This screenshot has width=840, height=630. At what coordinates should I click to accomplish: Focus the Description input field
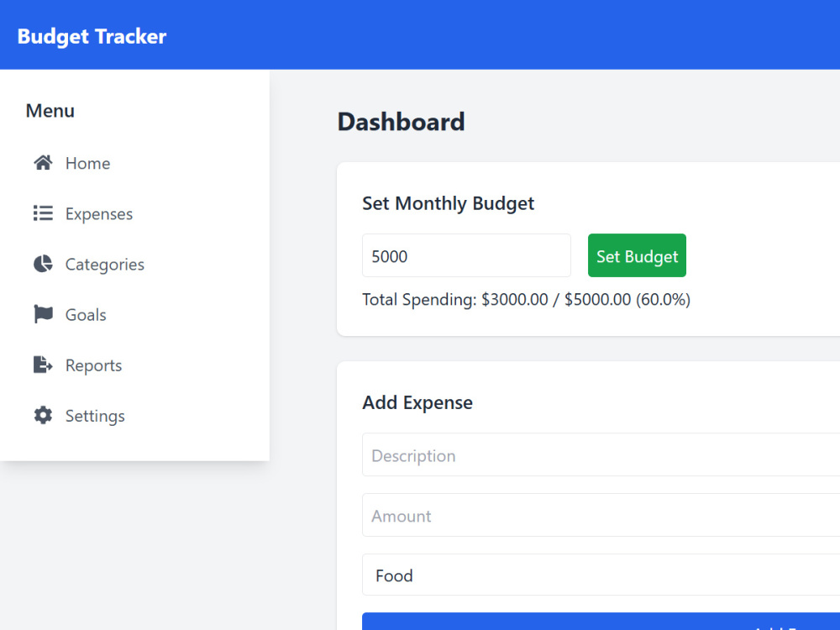pyautogui.click(x=588, y=455)
